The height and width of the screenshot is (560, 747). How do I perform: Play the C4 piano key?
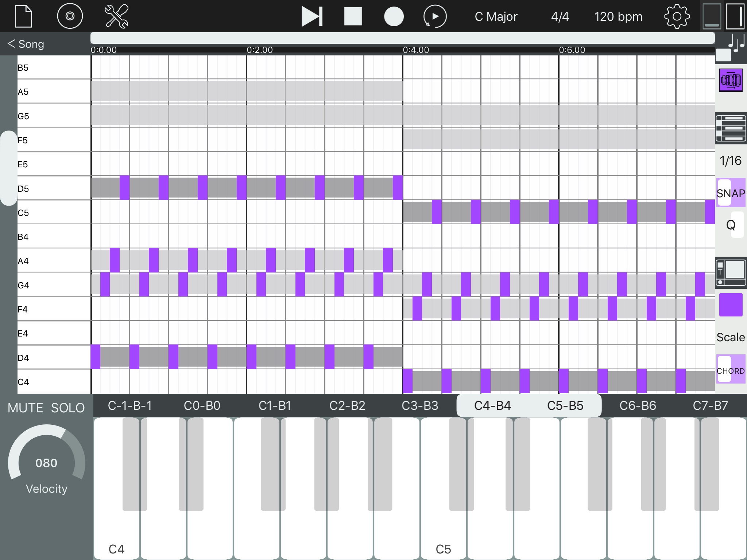pyautogui.click(x=117, y=532)
